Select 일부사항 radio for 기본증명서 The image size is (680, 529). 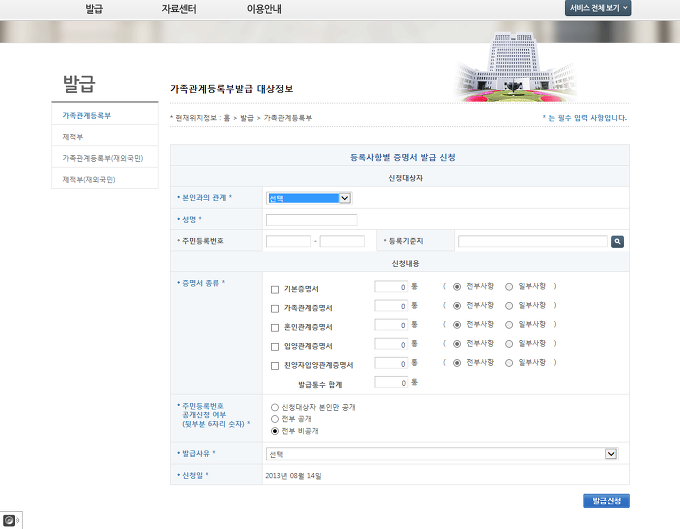tap(509, 287)
